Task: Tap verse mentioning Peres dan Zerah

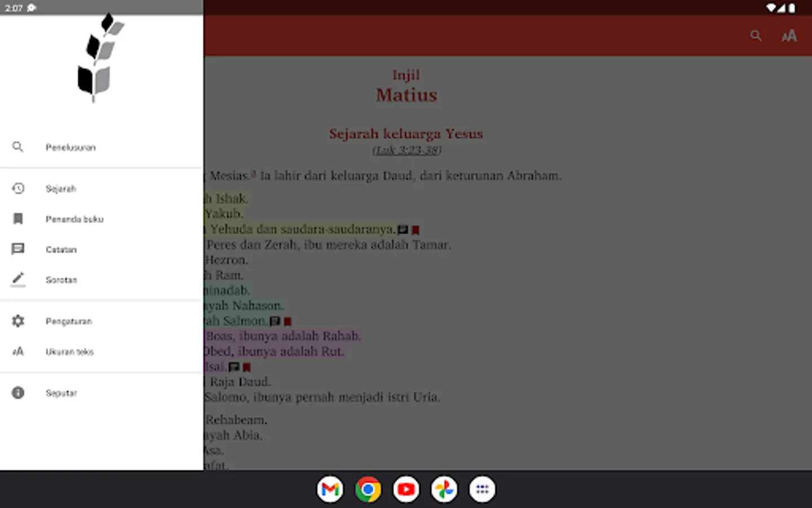Action: 328,245
